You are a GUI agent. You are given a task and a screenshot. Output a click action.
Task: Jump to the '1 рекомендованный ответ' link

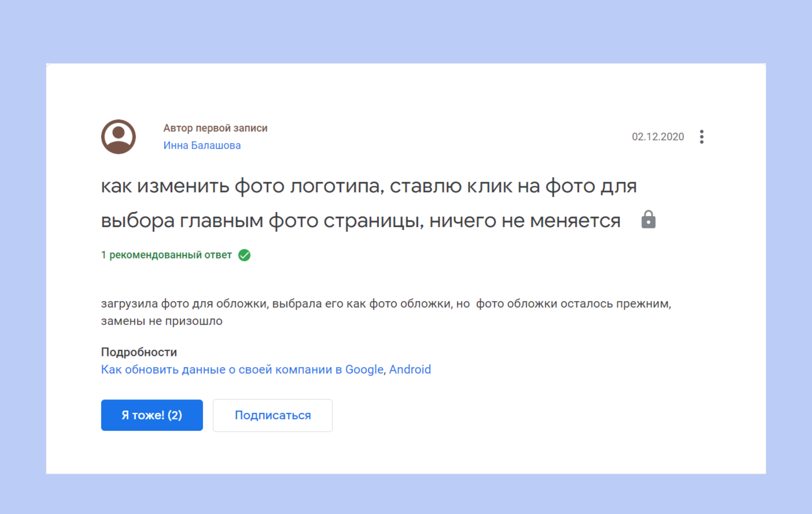[166, 255]
